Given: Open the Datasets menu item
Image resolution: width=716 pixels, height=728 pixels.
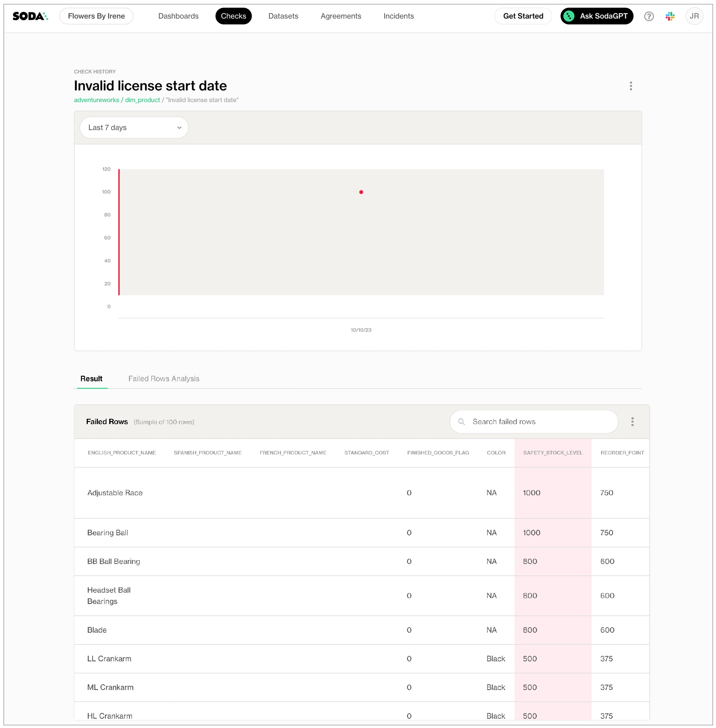Looking at the screenshot, I should coord(283,16).
